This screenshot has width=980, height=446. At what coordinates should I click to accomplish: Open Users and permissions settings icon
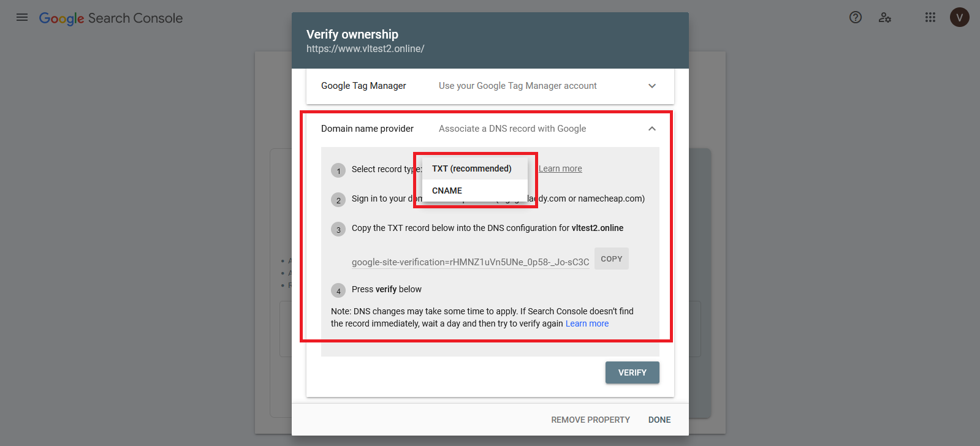[885, 17]
